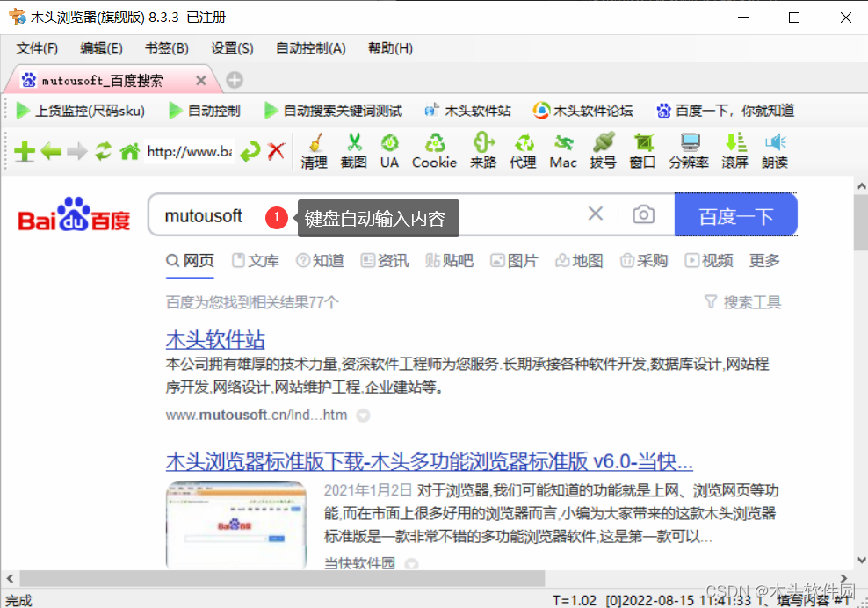Open the Mac address tool

pyautogui.click(x=563, y=150)
